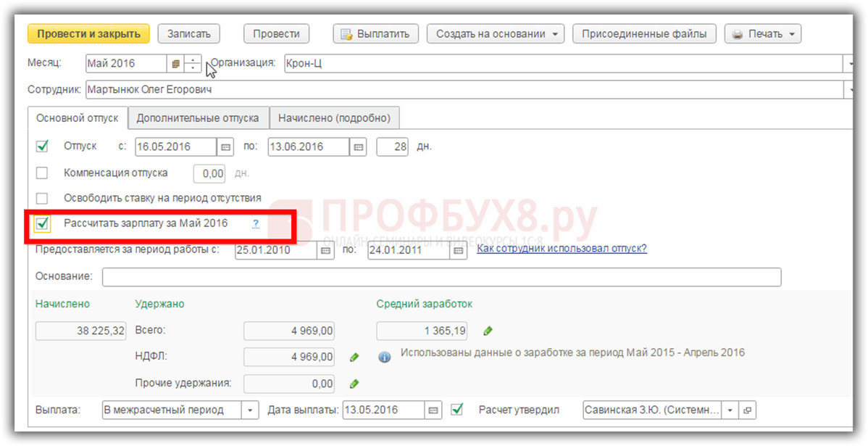
Task: Click the Провести и закрыть button
Action: pos(88,34)
